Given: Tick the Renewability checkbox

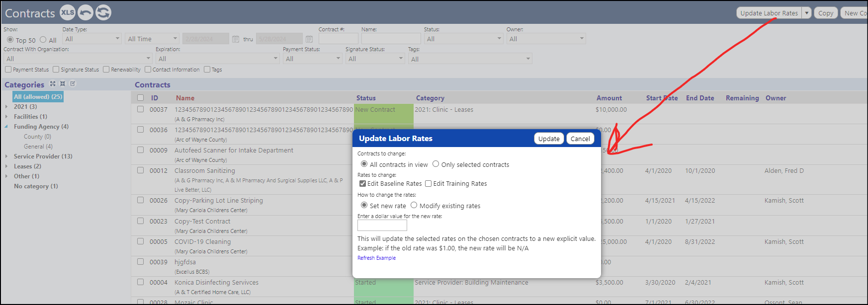Looking at the screenshot, I should [106, 70].
